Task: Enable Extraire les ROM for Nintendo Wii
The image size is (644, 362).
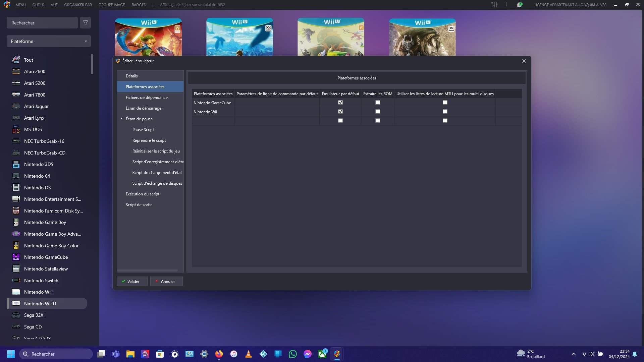Action: pos(378,112)
